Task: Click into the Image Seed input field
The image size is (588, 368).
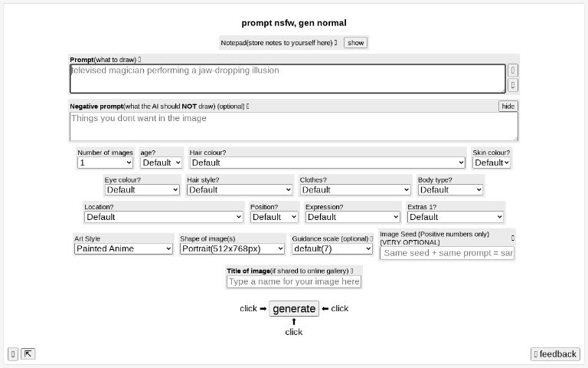Action: [x=447, y=253]
